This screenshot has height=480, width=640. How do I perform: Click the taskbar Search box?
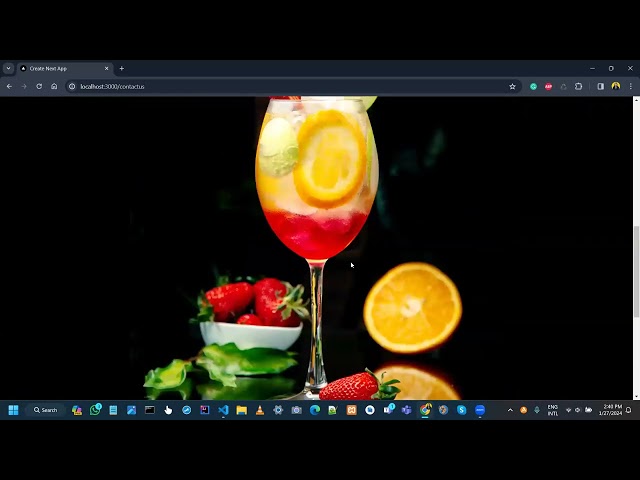tap(45, 410)
